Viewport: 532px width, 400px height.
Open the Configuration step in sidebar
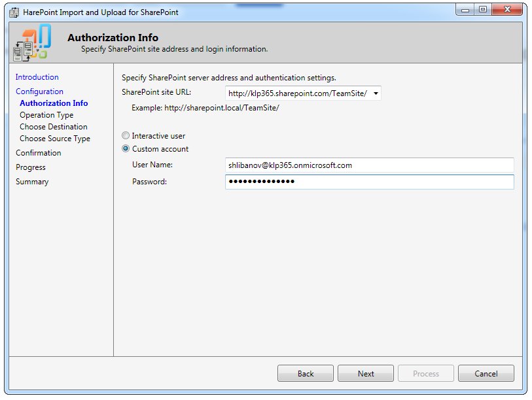pos(39,92)
